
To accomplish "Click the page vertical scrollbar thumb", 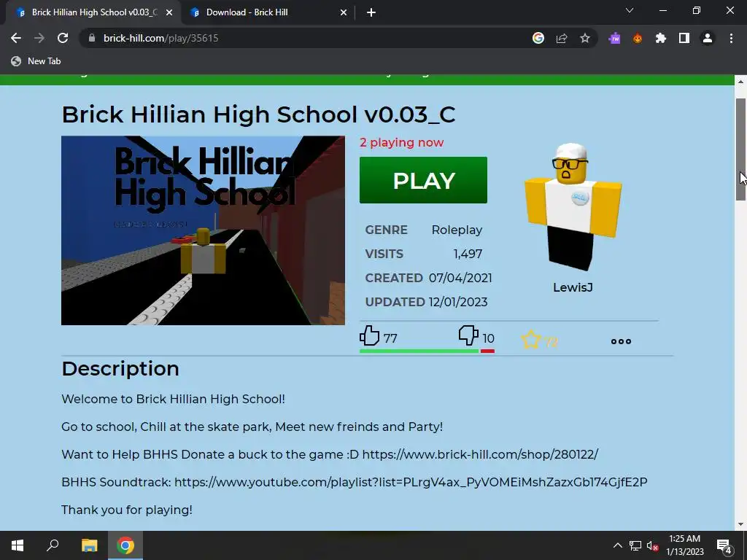I will point(740,149).
